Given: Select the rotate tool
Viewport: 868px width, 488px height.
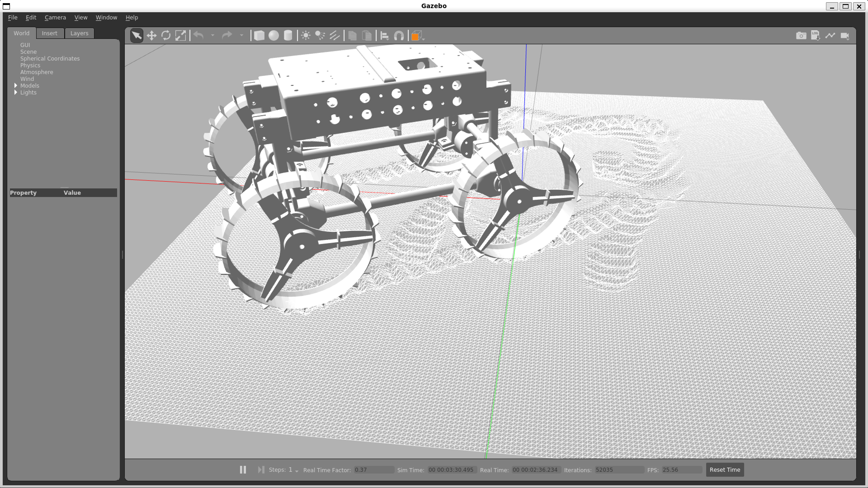Looking at the screenshot, I should coord(166,35).
